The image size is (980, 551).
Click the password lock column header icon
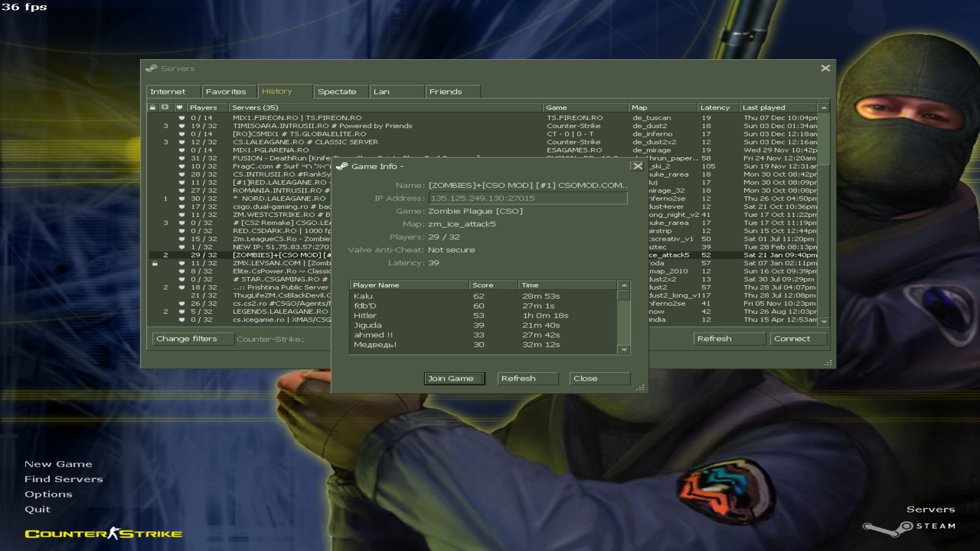click(x=153, y=107)
